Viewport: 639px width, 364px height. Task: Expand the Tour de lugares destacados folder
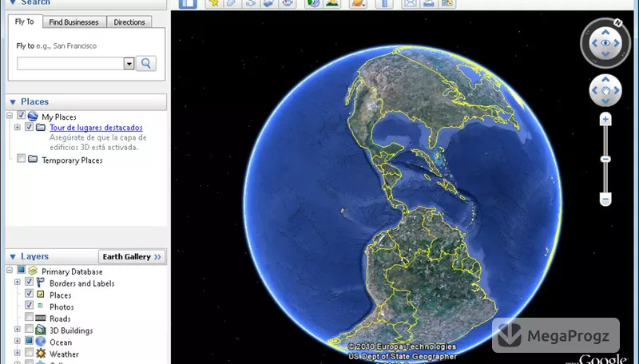[x=17, y=128]
